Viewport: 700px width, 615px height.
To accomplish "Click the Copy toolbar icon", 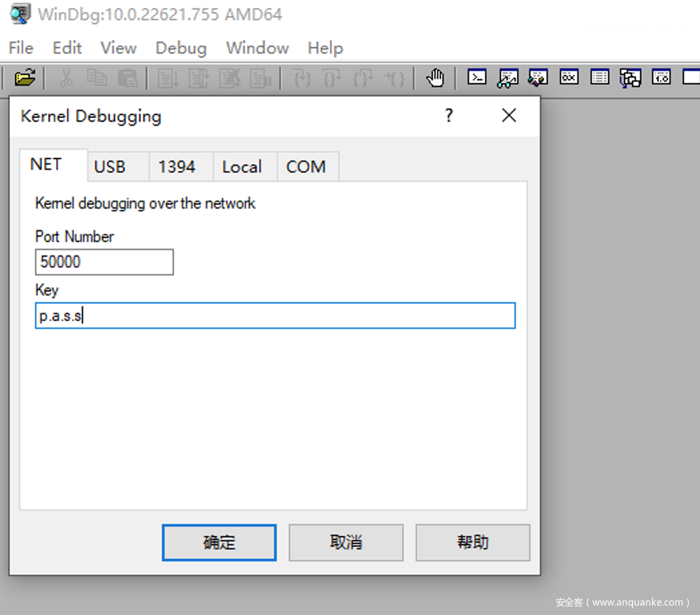I will click(x=97, y=78).
